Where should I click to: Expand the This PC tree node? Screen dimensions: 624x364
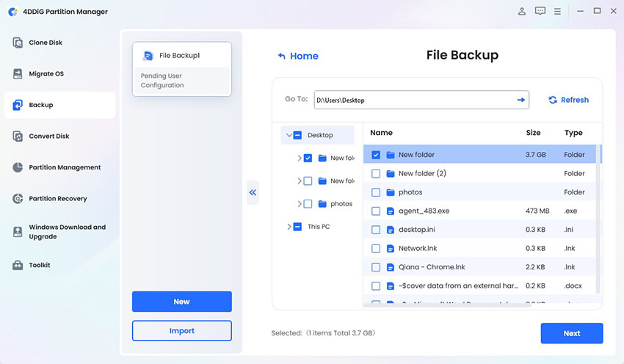[x=289, y=227]
